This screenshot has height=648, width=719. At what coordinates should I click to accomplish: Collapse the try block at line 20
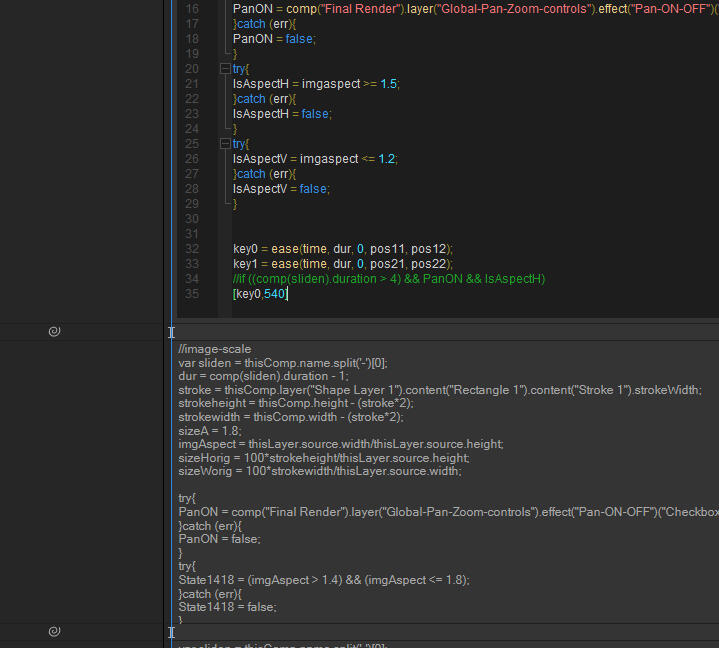pyautogui.click(x=224, y=69)
